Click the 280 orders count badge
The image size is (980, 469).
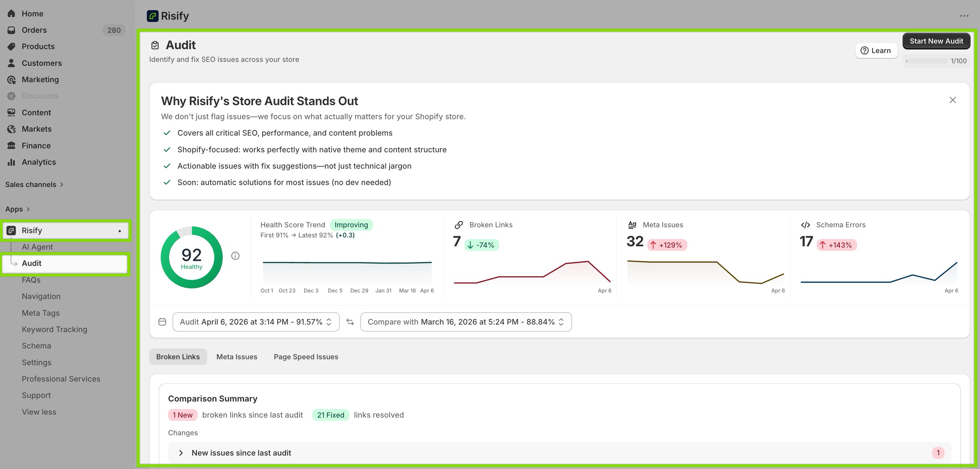114,30
